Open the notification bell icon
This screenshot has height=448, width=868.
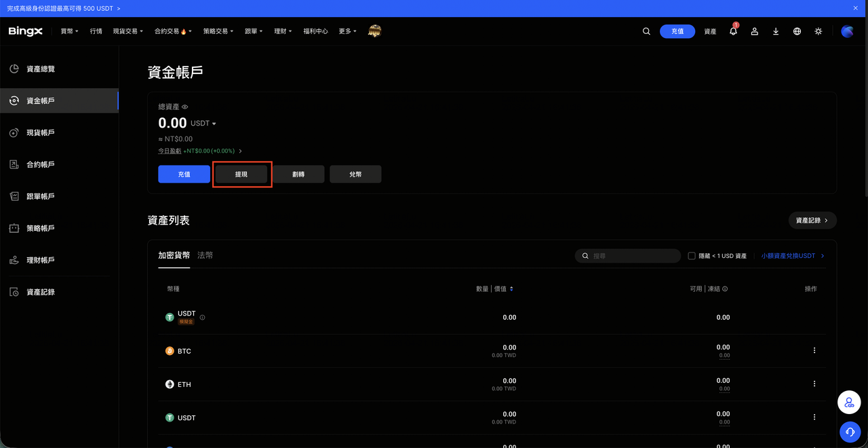tap(733, 31)
